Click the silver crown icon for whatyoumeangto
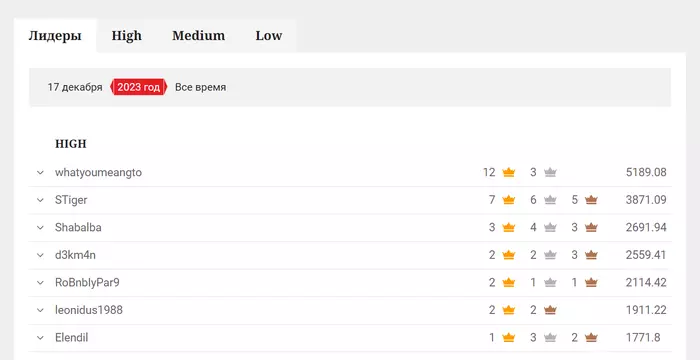The width and height of the screenshot is (700, 360). point(550,172)
